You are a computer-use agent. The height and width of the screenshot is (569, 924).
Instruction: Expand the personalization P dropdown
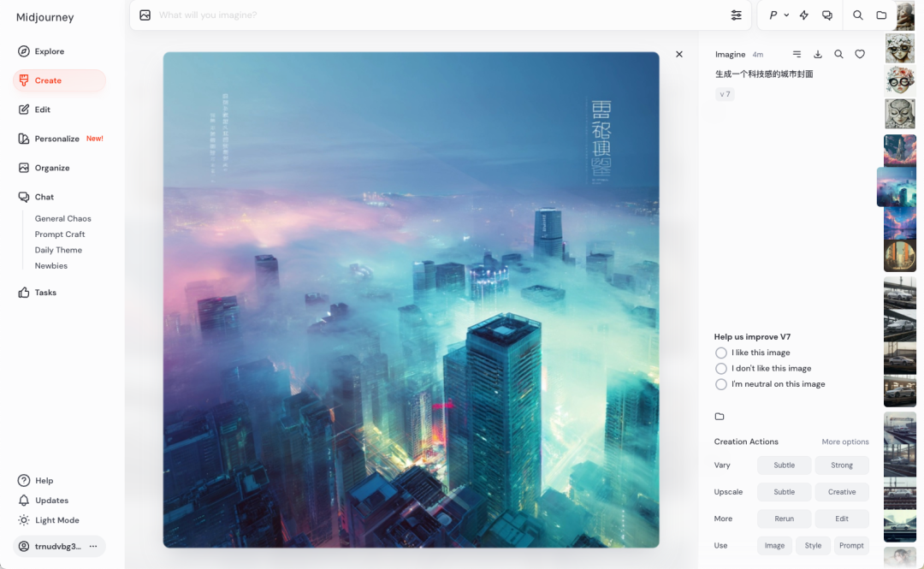click(x=778, y=15)
